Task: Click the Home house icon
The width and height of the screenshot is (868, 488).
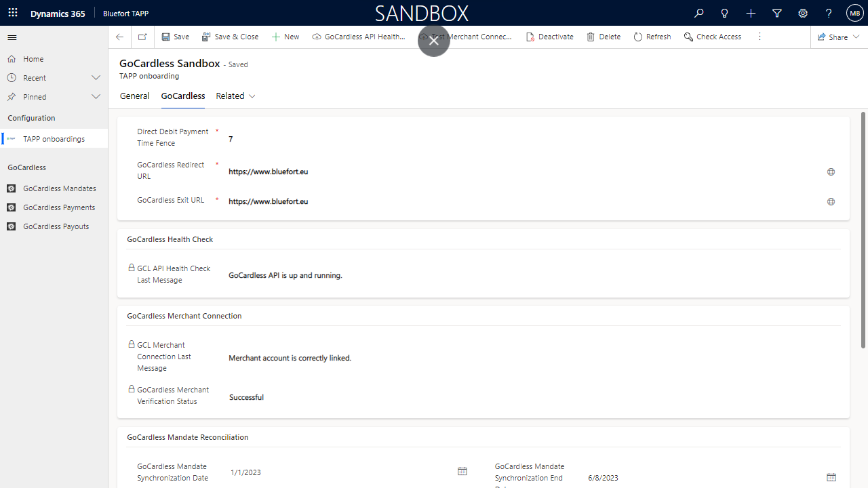Action: tap(12, 59)
